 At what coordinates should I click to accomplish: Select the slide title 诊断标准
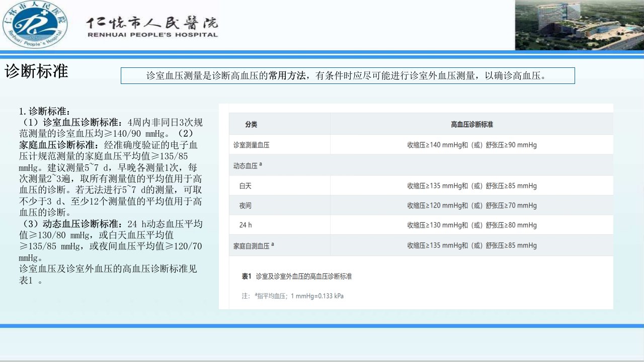coord(36,71)
